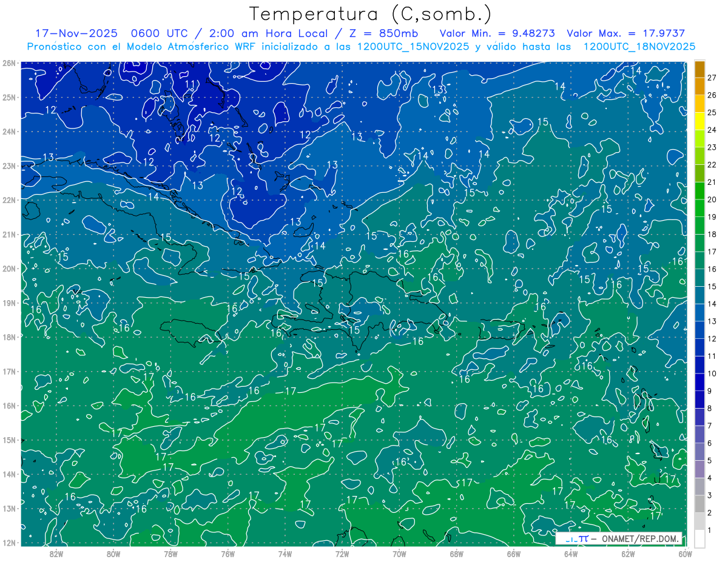Click the '74W' longitude axis label
Image resolution: width=728 pixels, height=562 pixels.
(x=285, y=554)
